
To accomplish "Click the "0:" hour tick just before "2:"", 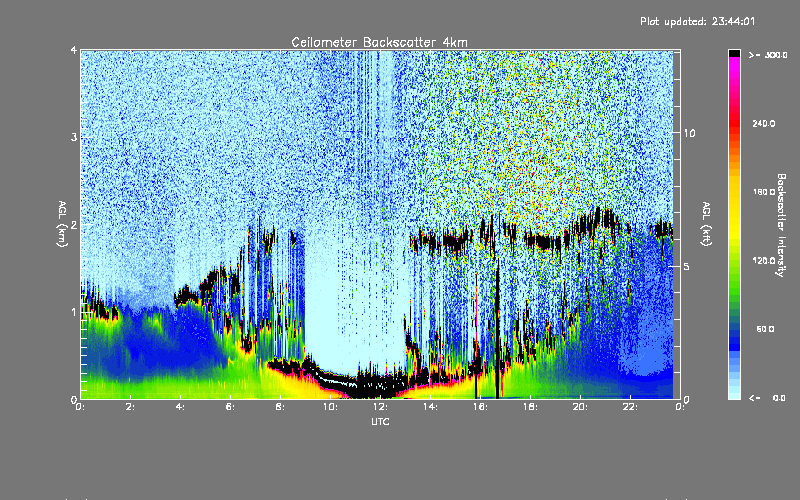I will click(81, 407).
